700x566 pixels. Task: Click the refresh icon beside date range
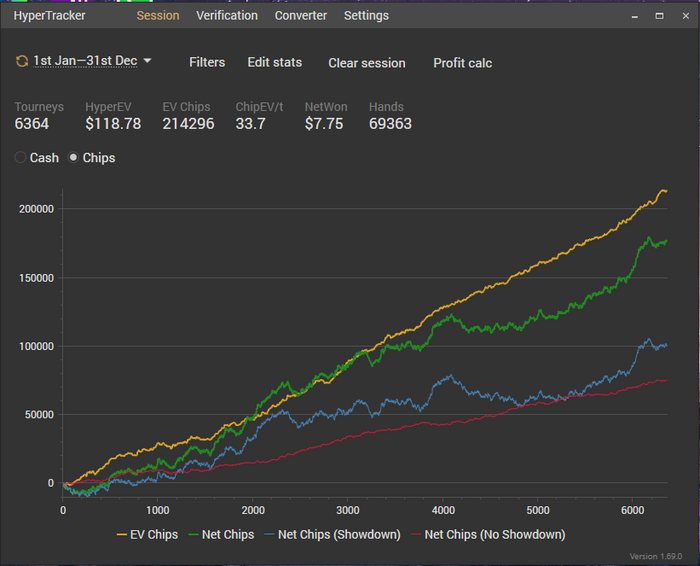click(x=22, y=61)
